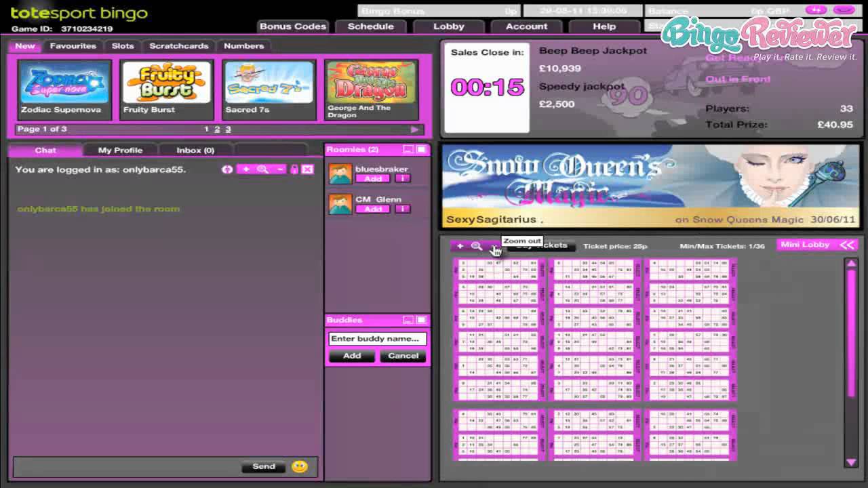The width and height of the screenshot is (868, 488).
Task: Select the first bingo ticket strip
Action: click(499, 330)
